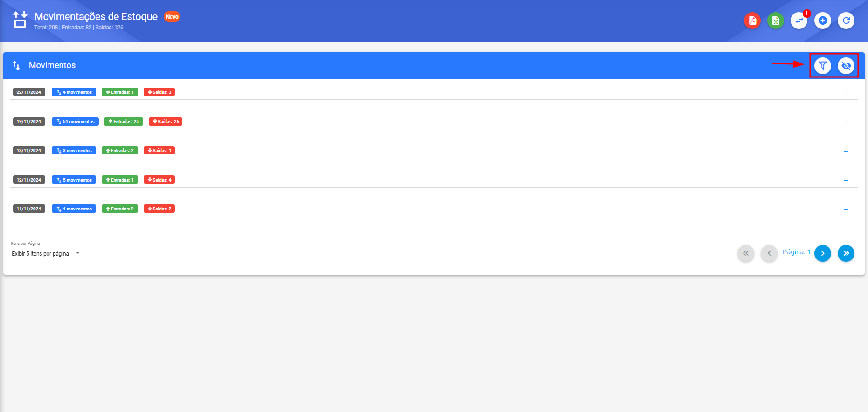The height and width of the screenshot is (412, 868).
Task: Expand the 22/11/2024 movements row
Action: (846, 93)
